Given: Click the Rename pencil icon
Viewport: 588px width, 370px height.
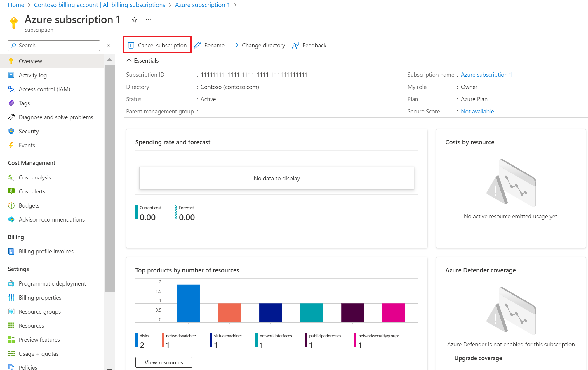Looking at the screenshot, I should pos(197,45).
